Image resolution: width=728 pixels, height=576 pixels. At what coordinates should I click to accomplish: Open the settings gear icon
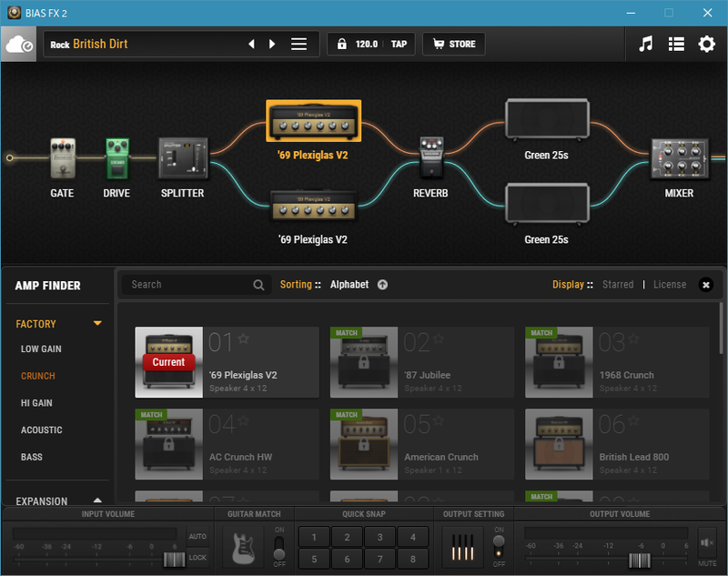click(x=707, y=44)
